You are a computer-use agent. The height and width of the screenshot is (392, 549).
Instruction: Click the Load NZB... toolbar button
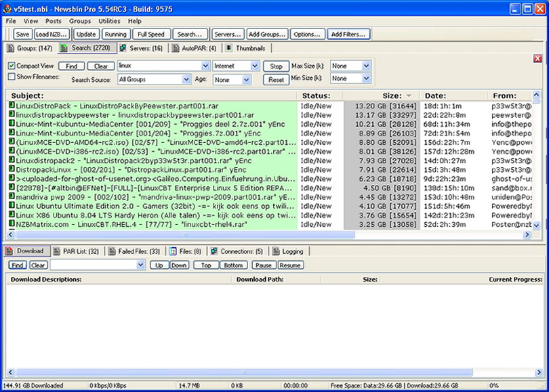tap(52, 35)
